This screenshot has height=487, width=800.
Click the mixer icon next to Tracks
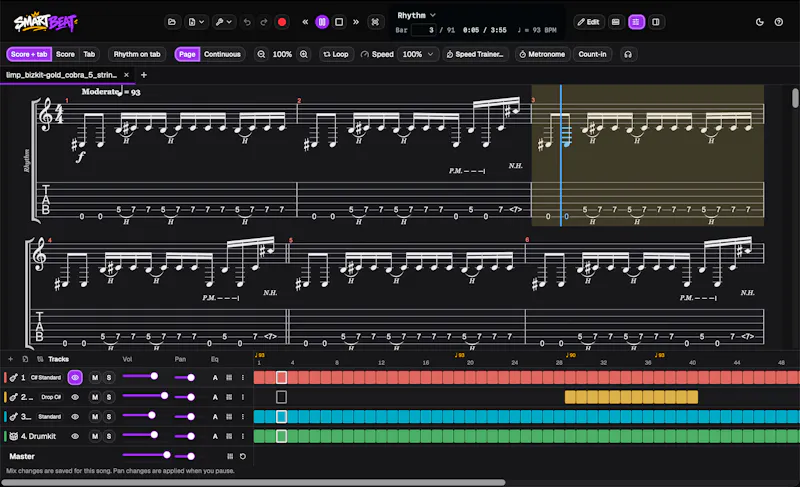point(40,359)
